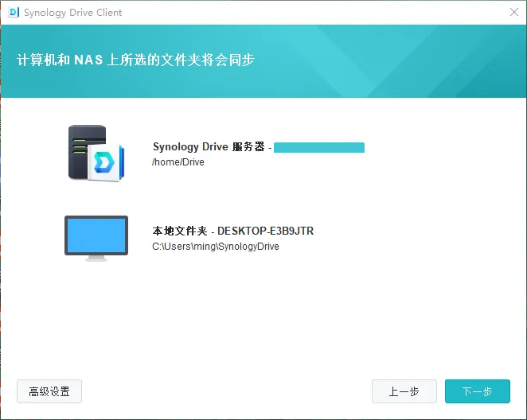Click the Synology Drive 服务器 label
527x420 pixels.
click(209, 146)
